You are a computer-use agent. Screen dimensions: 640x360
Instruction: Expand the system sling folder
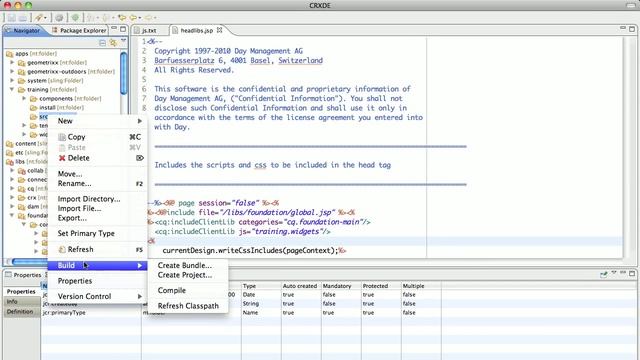point(12,80)
